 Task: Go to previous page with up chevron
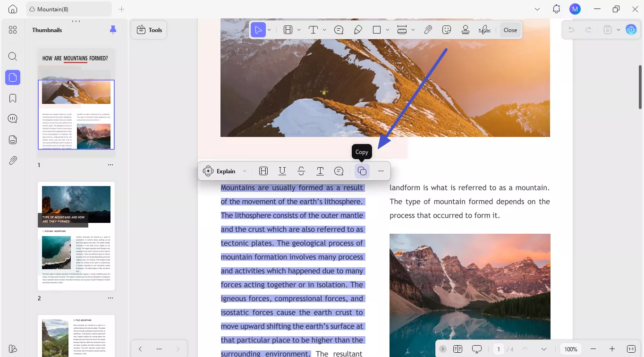point(525,349)
